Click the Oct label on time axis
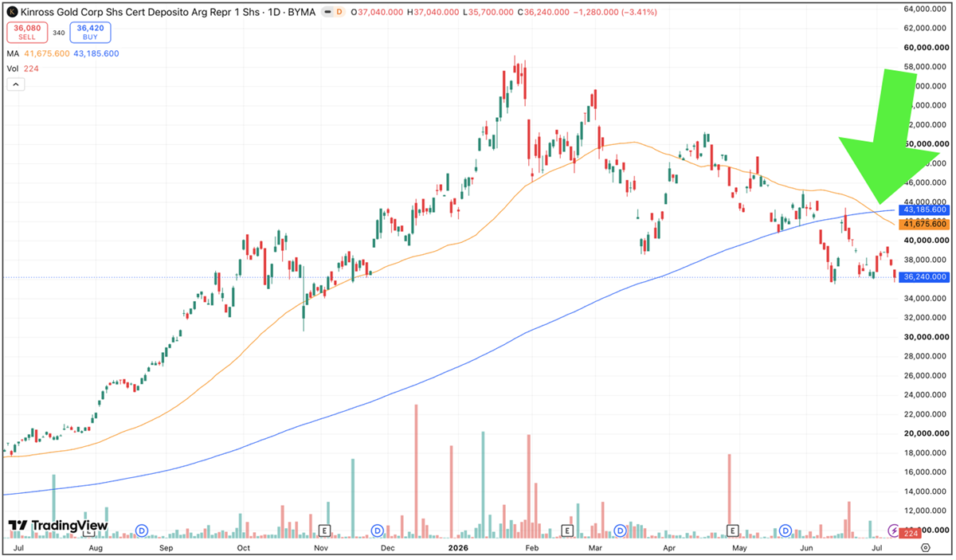Viewport: 956px width, 560px height. [x=243, y=548]
